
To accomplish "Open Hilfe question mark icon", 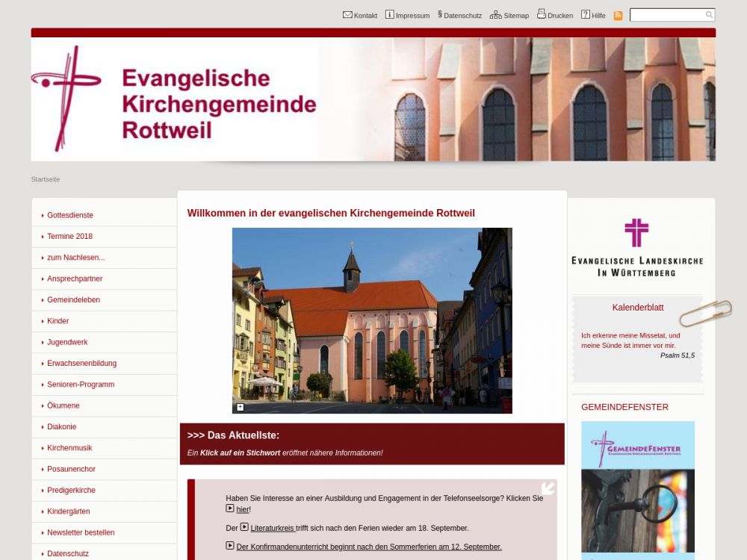I will click(586, 15).
